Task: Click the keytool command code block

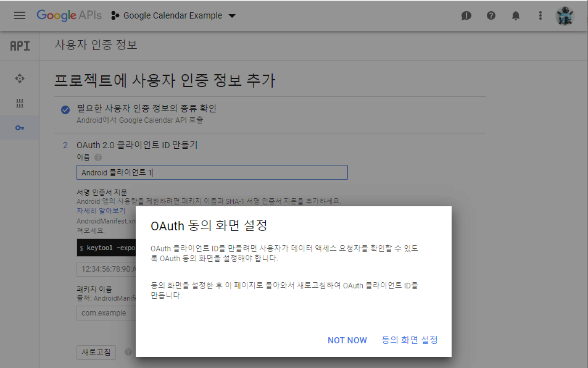Action: [107, 248]
